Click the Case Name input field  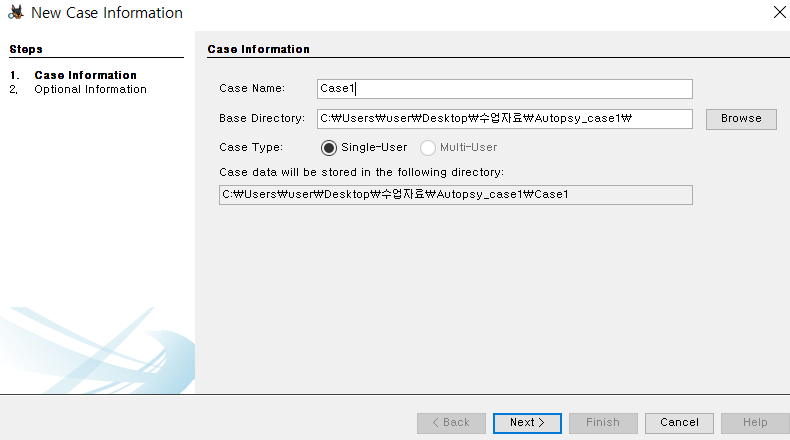point(505,89)
